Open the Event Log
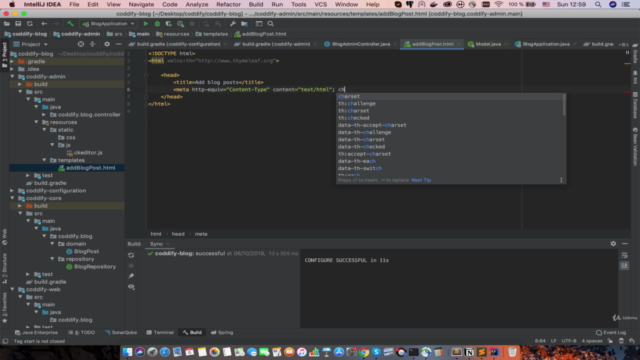Viewport: 640px width, 360px height. click(x=611, y=333)
